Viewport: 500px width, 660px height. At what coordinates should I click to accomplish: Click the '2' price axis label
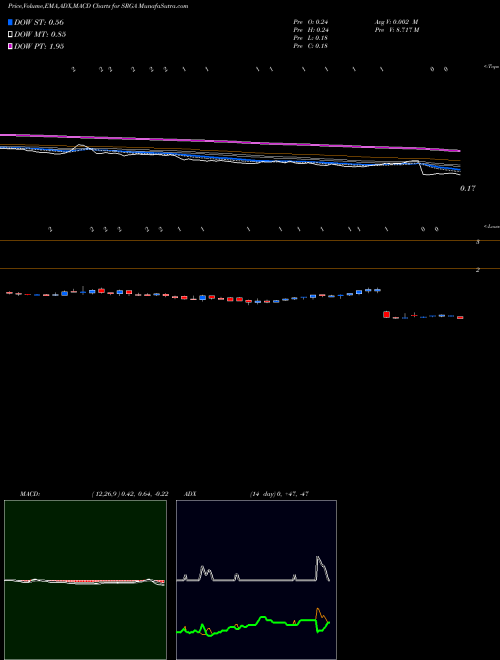pos(478,270)
